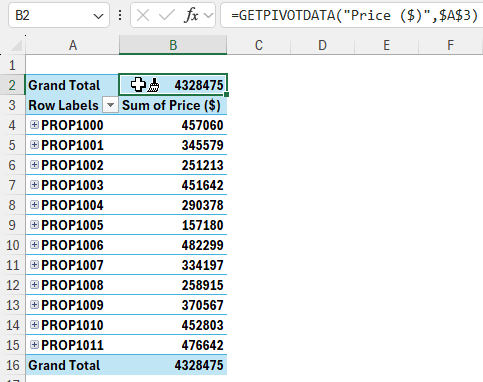Select cell with value 251213
This screenshot has width=483, height=382.
pos(173,165)
